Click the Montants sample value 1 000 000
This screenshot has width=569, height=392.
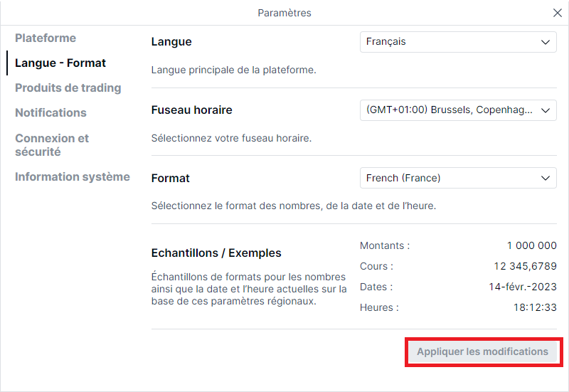[531, 245]
